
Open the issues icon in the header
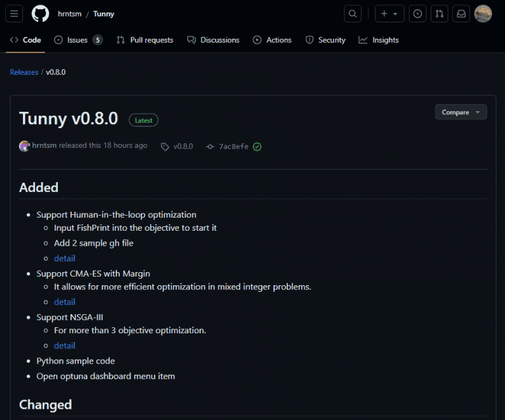pyautogui.click(x=418, y=14)
